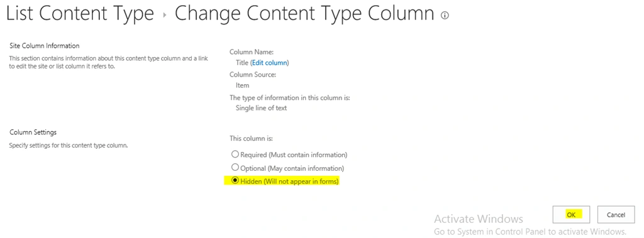The image size is (644, 238).
Task: Click the breadcrumb arrow after List Content Type
Action: pyautogui.click(x=165, y=15)
